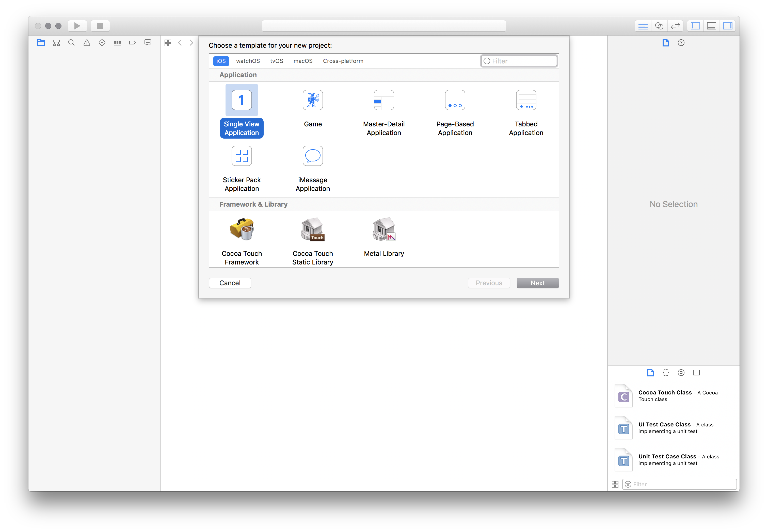Click the Next button
This screenshot has height=532, width=768.
pos(537,283)
